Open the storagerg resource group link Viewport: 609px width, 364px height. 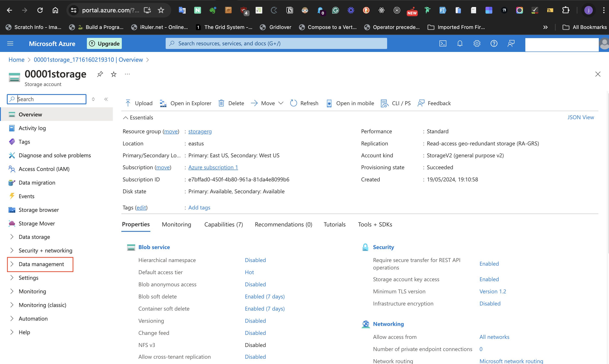[x=200, y=132]
